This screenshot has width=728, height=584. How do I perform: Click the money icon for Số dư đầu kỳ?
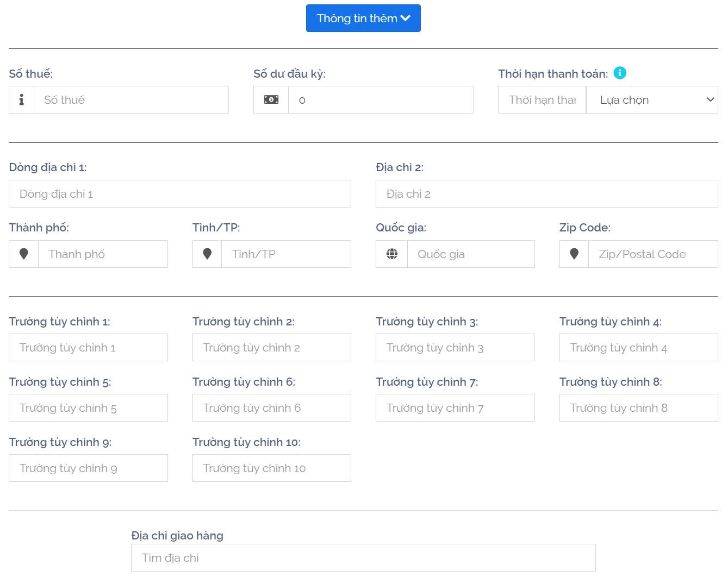click(271, 100)
